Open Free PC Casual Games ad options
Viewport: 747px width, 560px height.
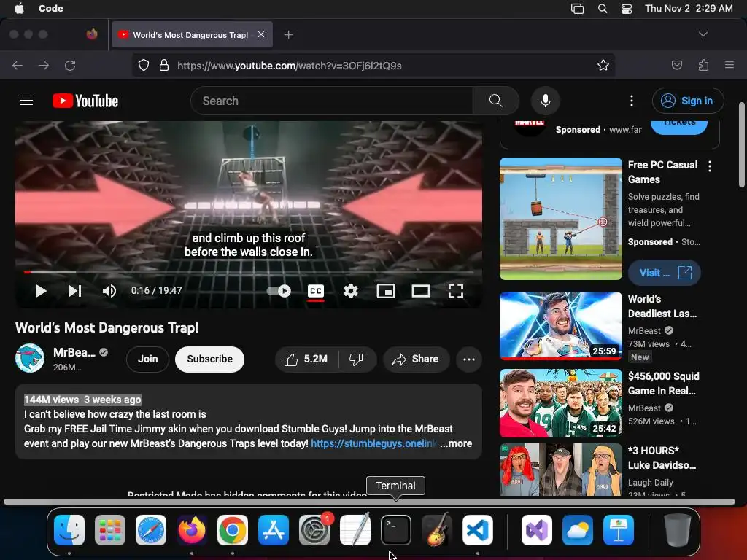click(x=710, y=166)
